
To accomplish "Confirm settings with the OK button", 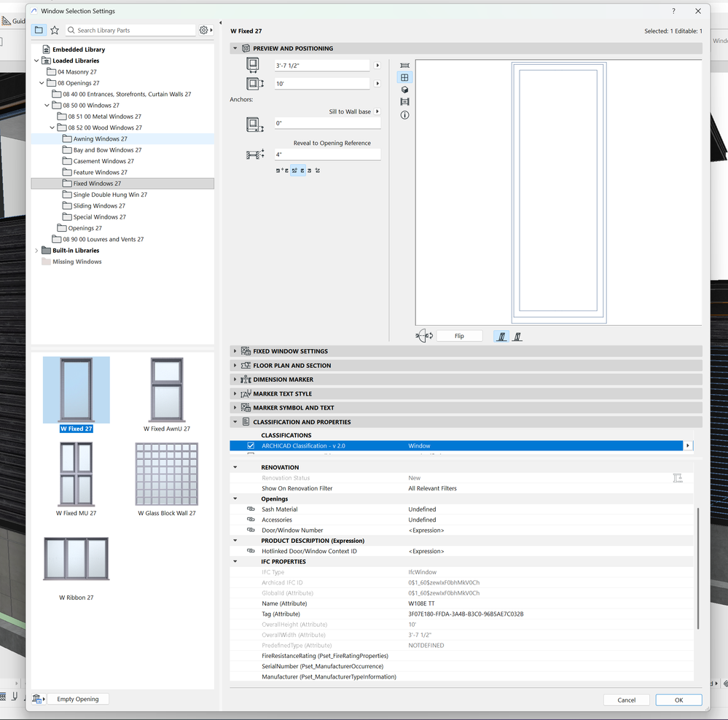I will coord(678,699).
